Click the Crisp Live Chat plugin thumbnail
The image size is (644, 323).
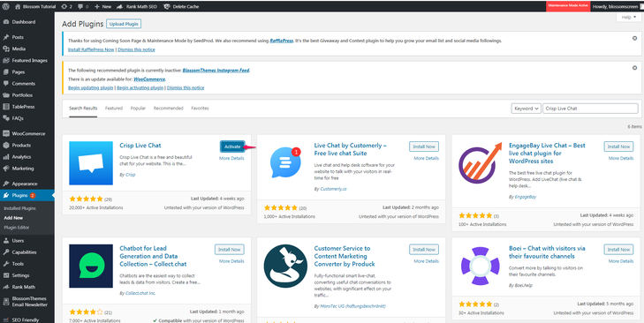91,163
